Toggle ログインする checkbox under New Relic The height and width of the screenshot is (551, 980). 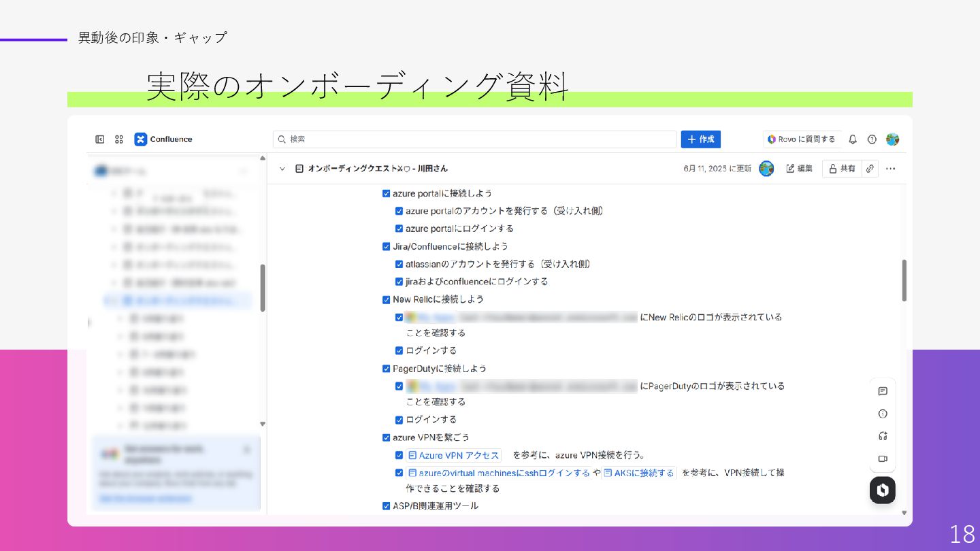tap(399, 351)
